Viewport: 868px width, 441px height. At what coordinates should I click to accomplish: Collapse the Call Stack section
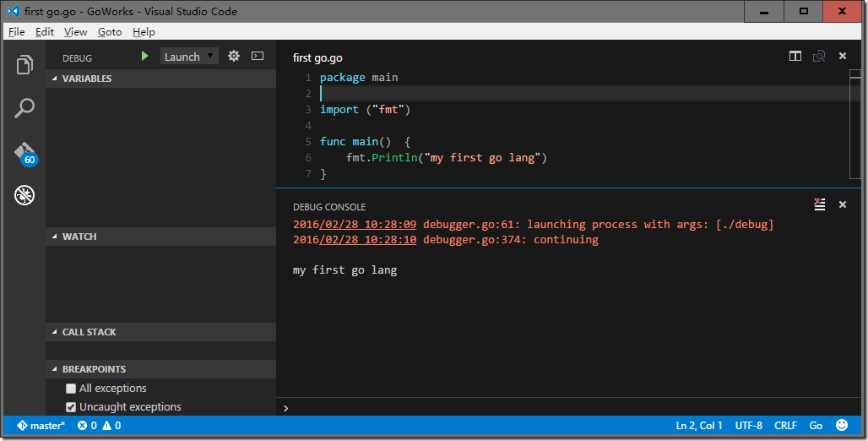point(89,332)
